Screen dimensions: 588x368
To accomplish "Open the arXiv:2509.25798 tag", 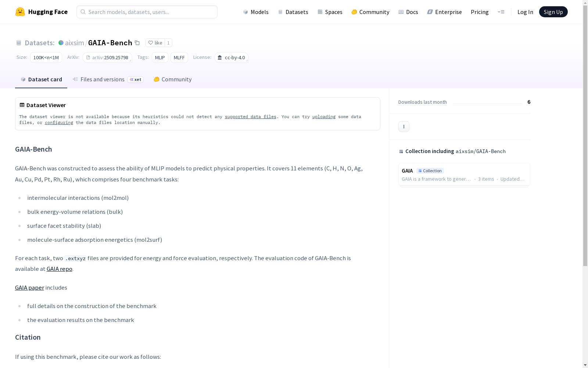I will point(107,57).
